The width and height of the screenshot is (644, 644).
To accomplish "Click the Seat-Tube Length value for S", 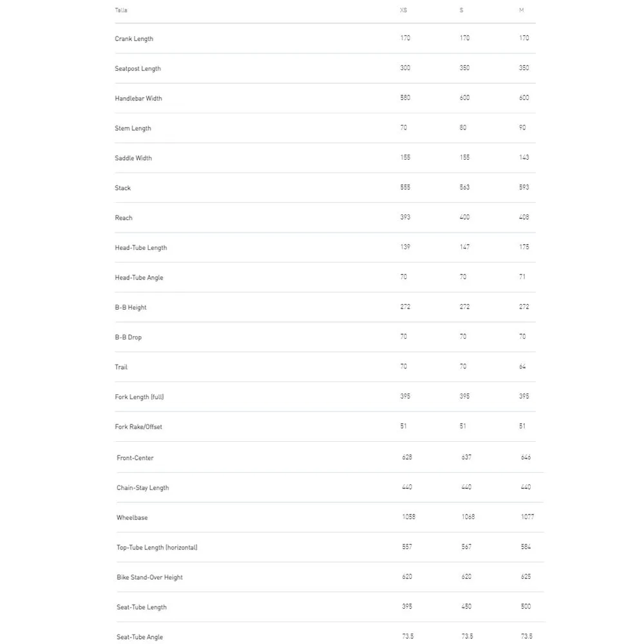I will (x=466, y=607).
